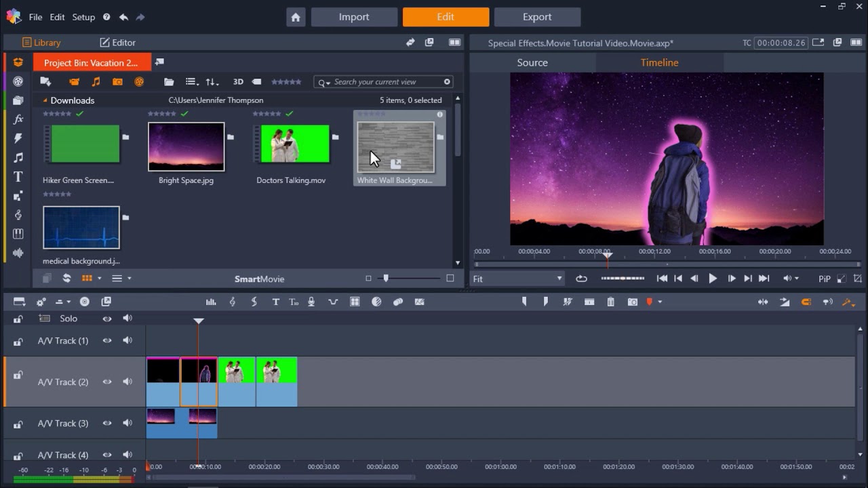This screenshot has width=868, height=488.
Task: Click the Export button
Action: [537, 17]
